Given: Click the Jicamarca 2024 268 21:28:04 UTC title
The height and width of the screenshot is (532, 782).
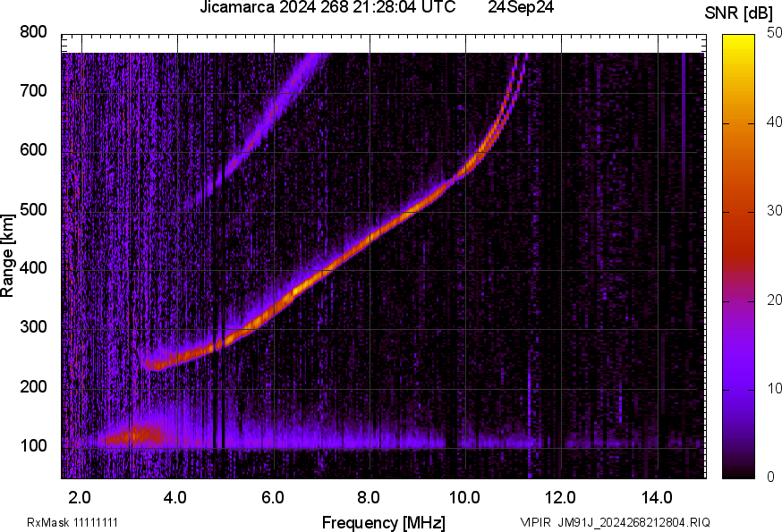Looking at the screenshot, I should [x=327, y=7].
